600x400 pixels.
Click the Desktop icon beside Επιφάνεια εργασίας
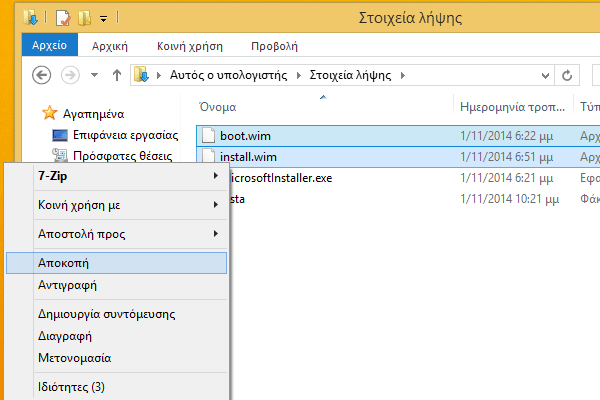click(60, 135)
